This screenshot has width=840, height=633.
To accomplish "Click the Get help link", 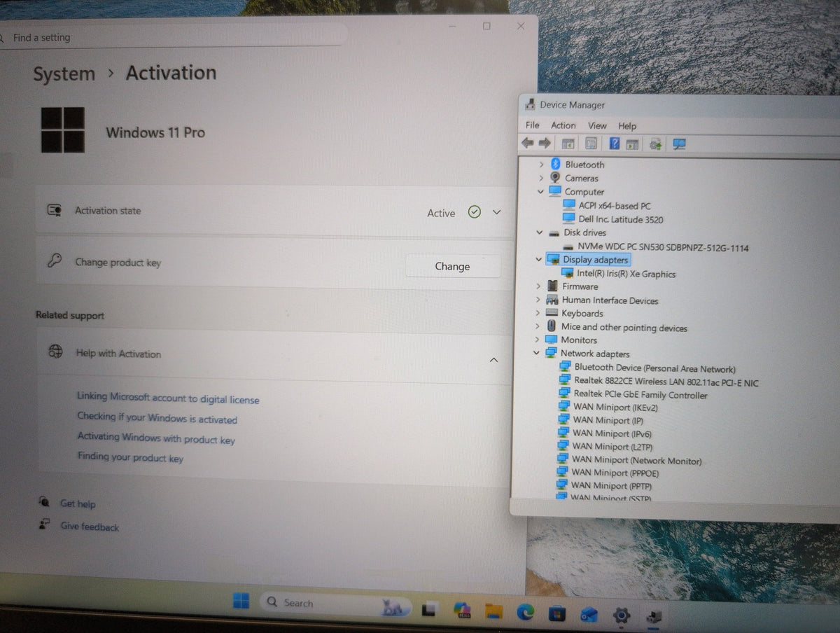I will [x=78, y=503].
